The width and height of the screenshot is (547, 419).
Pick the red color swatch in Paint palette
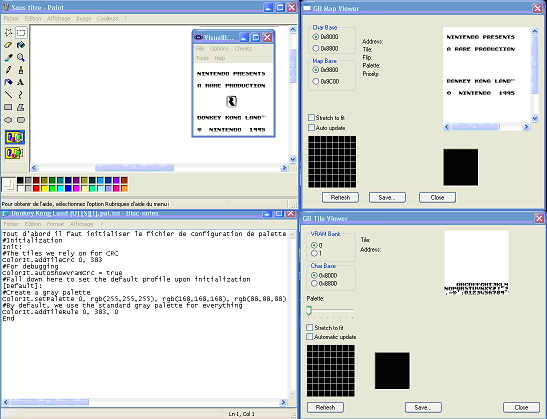pos(36,189)
